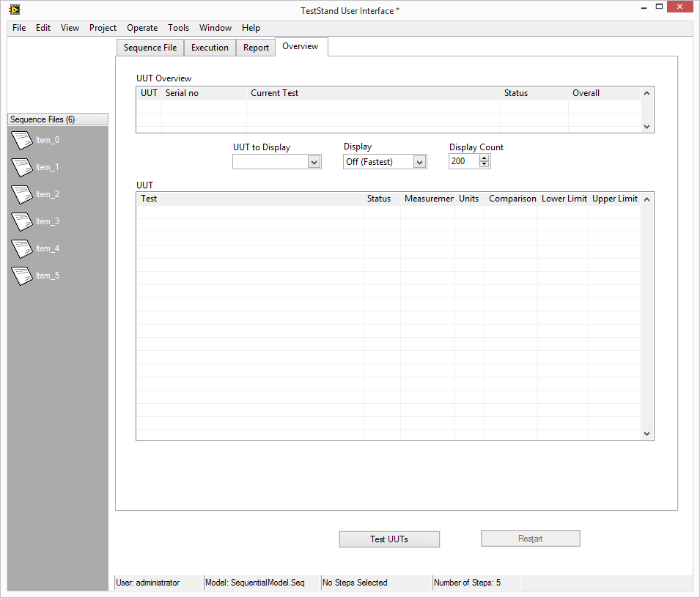Click the Restart button

[530, 538]
